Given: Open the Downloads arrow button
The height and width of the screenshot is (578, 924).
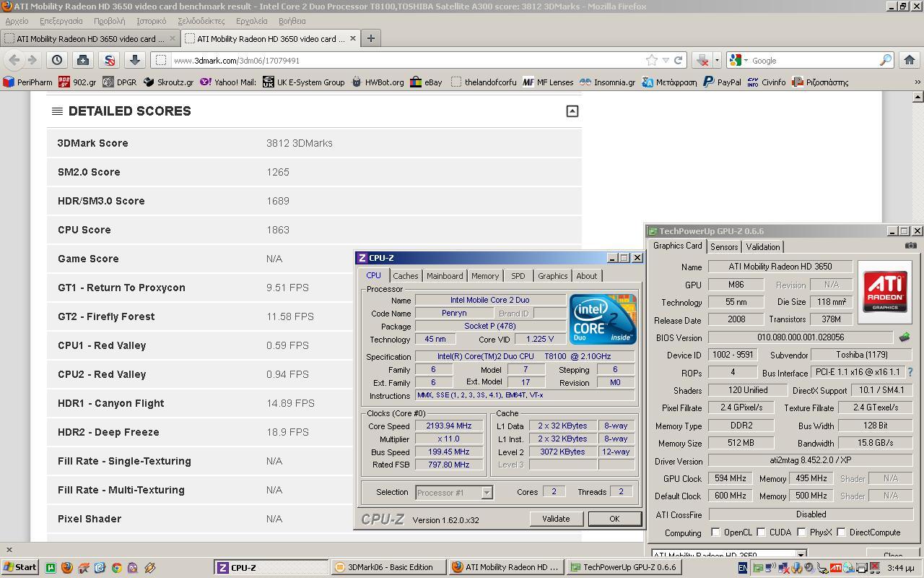Looking at the screenshot, I should point(134,61).
